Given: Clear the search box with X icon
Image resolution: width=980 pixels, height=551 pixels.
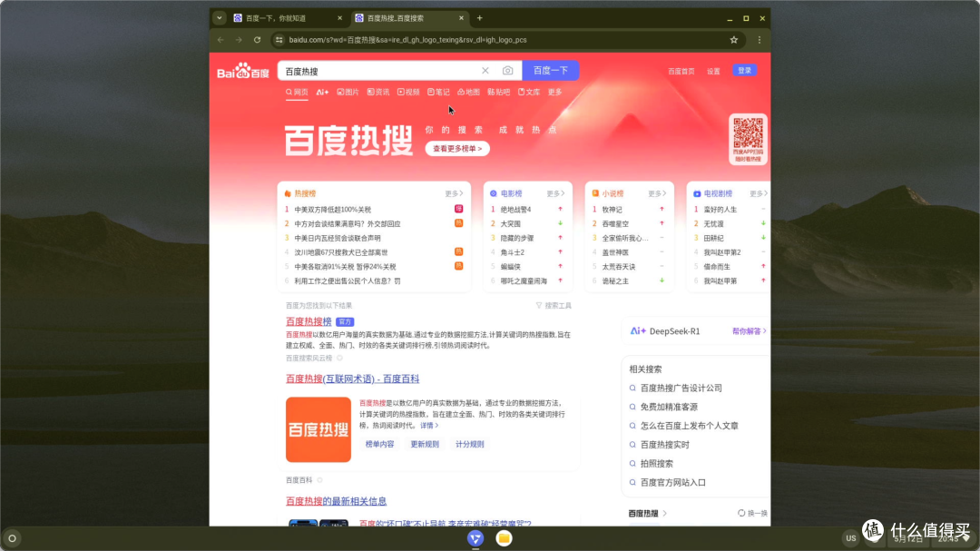Looking at the screenshot, I should coord(485,71).
